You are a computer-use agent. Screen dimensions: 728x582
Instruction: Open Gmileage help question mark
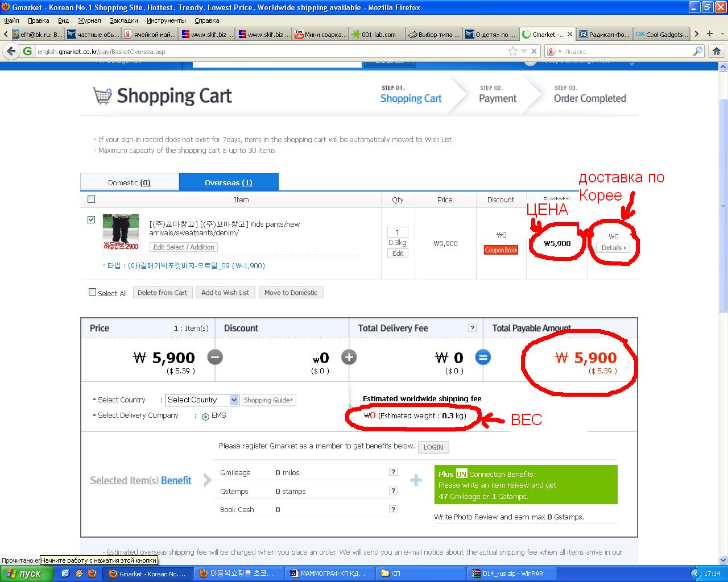pos(393,472)
